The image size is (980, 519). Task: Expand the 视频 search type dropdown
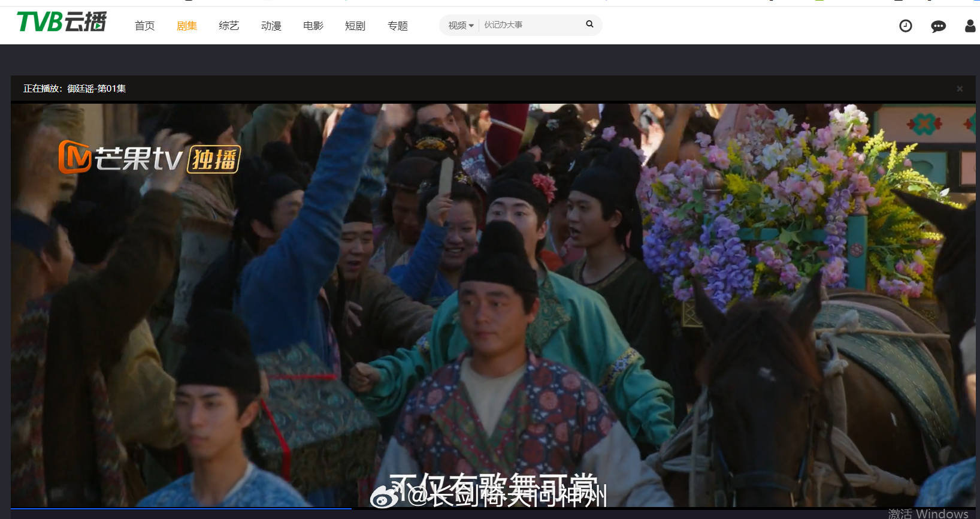click(461, 25)
